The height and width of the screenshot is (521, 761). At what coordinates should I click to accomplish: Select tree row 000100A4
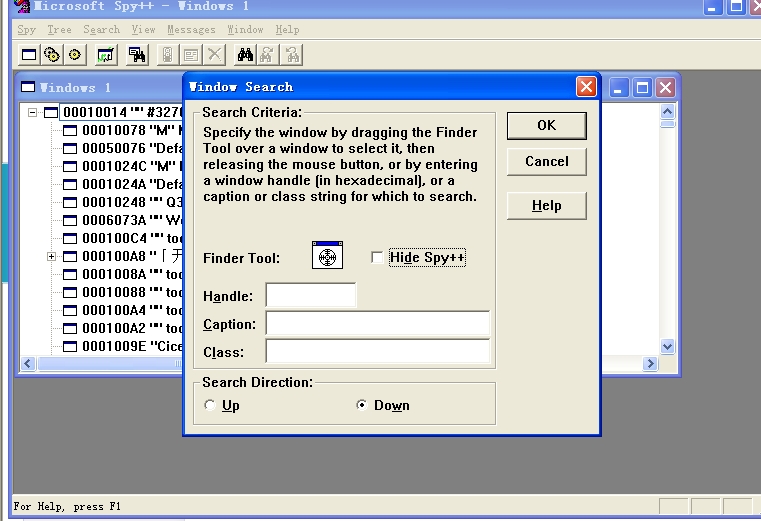tap(132, 310)
